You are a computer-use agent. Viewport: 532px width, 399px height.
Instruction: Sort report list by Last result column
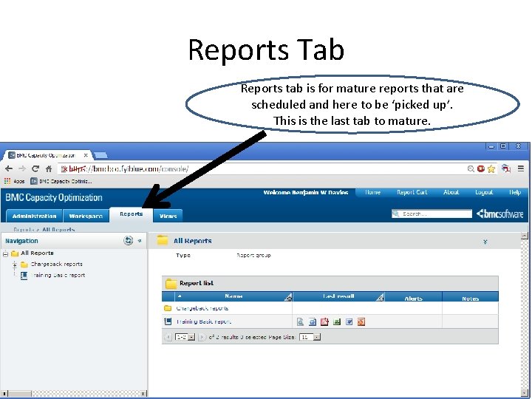click(x=338, y=296)
